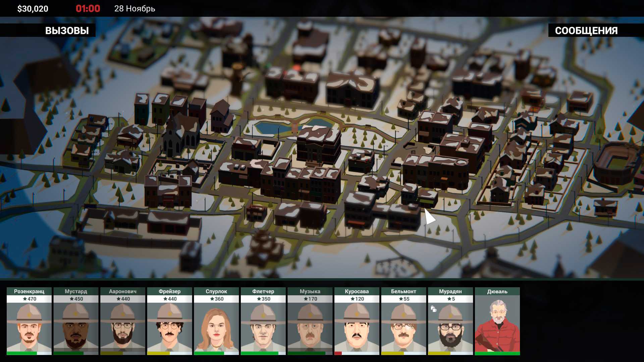Click officer Флетчер's portrait
This screenshot has height=362, width=644.
[x=263, y=327]
